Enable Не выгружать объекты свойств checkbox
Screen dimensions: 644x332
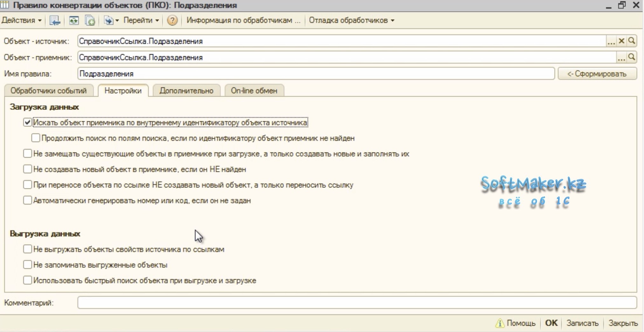[27, 249]
